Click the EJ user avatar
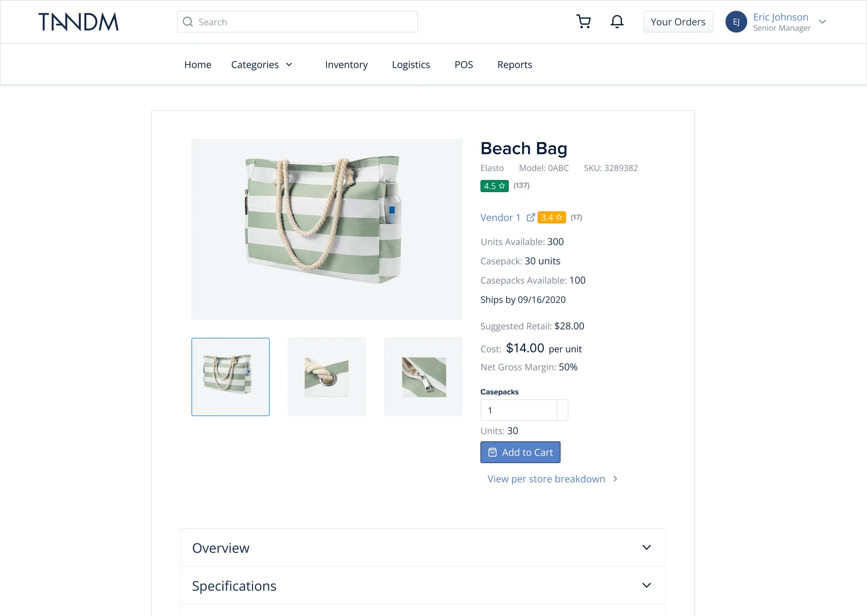Screen dimensions: 867x616 coord(736,22)
